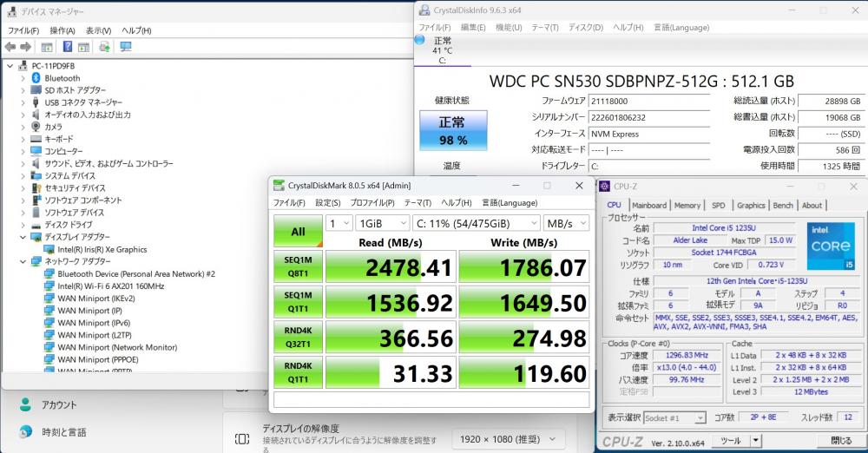Click the CrystalDiskMark title bar icon
The height and width of the screenshot is (453, 868).
pyautogui.click(x=279, y=186)
